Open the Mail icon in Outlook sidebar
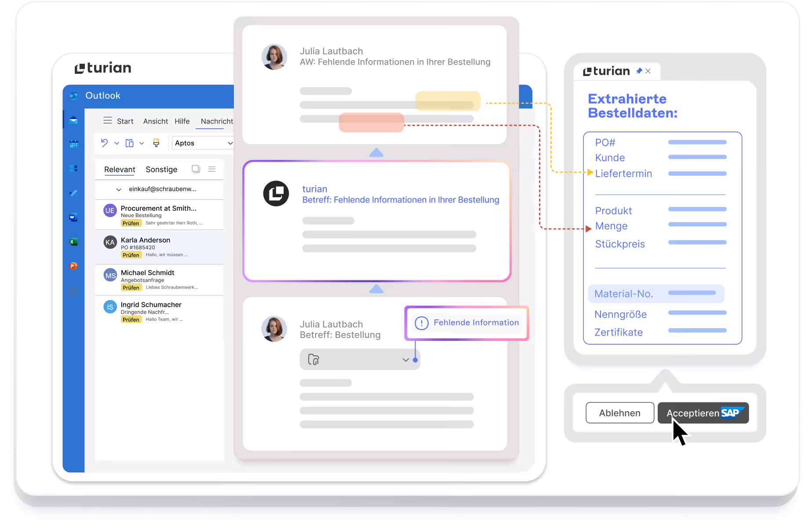Viewport: 812px width, 532px height. point(73,120)
